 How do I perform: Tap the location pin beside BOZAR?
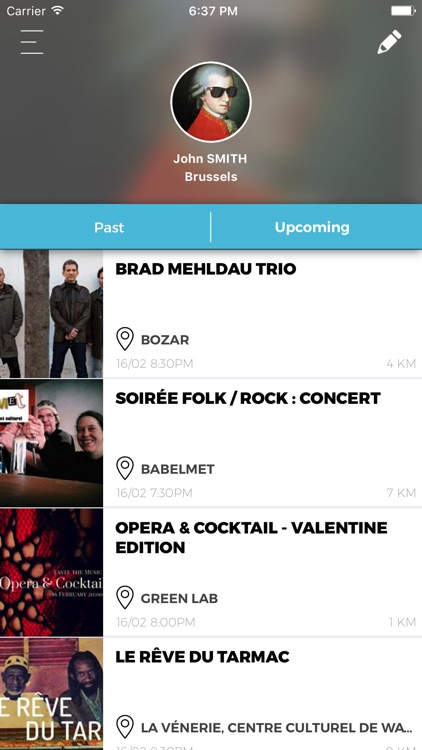(x=125, y=339)
